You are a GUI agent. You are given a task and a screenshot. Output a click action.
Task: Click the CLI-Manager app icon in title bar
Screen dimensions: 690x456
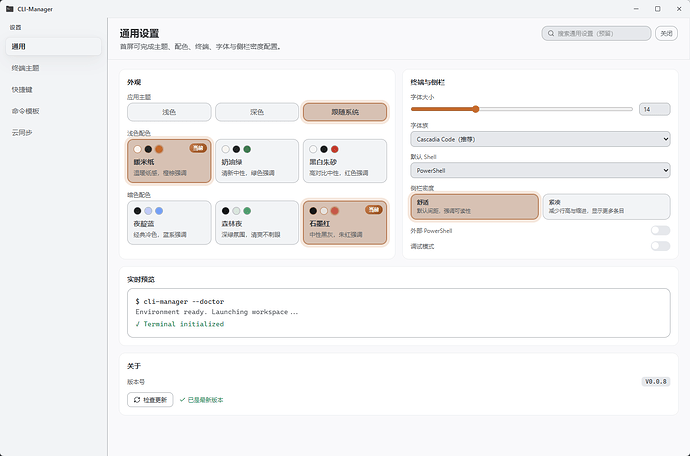9,9
